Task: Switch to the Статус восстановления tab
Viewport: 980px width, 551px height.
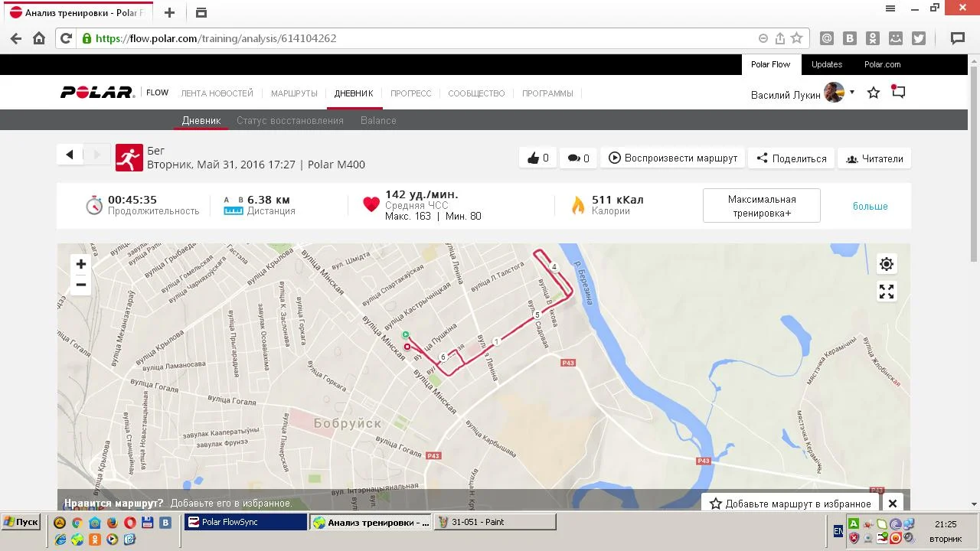Action: (x=290, y=120)
